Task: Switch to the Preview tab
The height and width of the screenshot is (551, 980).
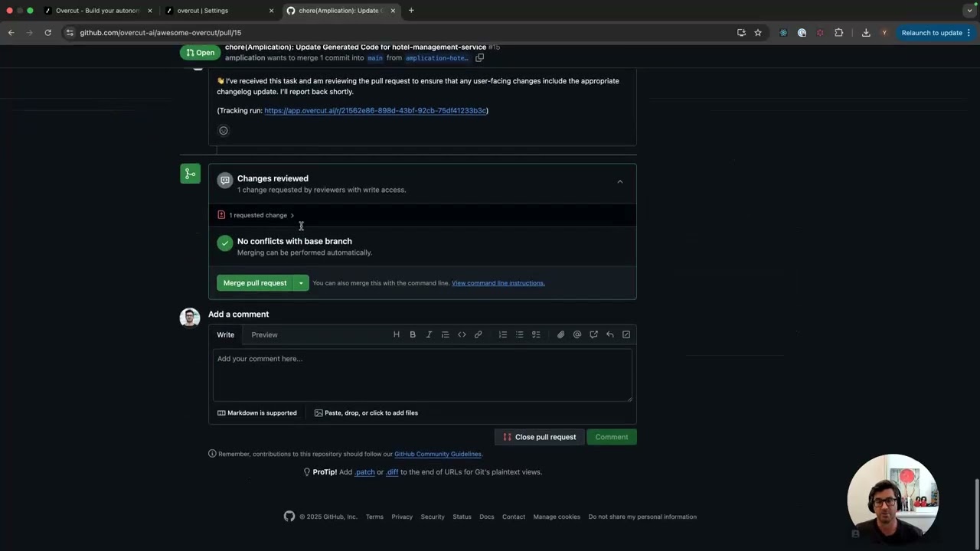Action: tap(264, 334)
